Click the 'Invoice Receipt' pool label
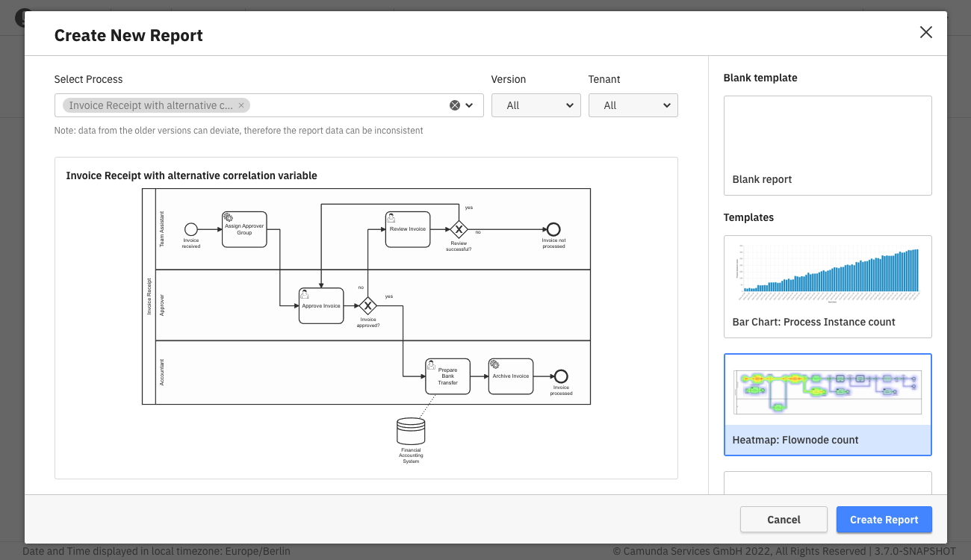 pos(149,296)
